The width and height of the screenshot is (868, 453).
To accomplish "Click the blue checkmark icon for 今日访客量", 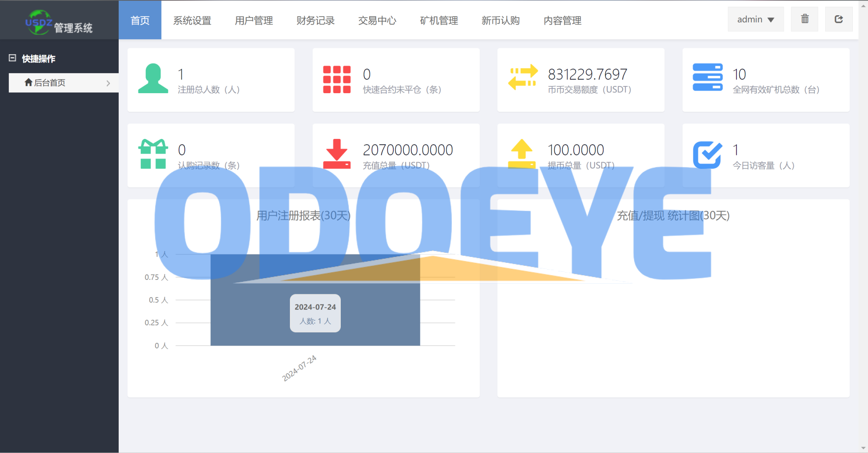I will [707, 155].
